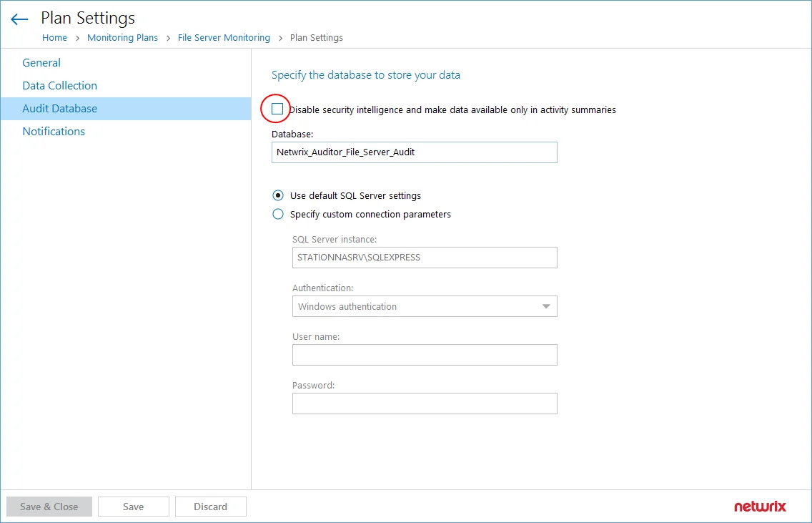Focus the User name field

pos(425,355)
